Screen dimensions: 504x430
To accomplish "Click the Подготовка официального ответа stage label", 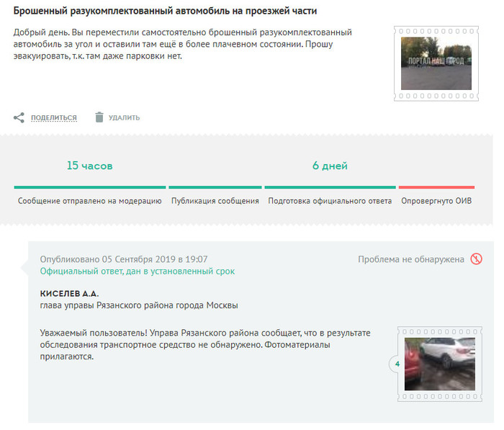I will click(x=330, y=201).
